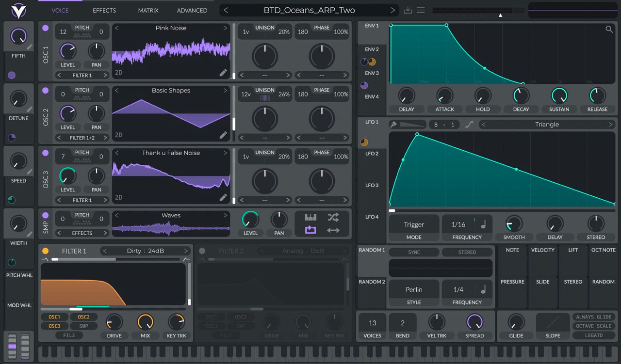Click the LFO paint pattern shape box
This screenshot has height=364, width=621.
[412, 125]
